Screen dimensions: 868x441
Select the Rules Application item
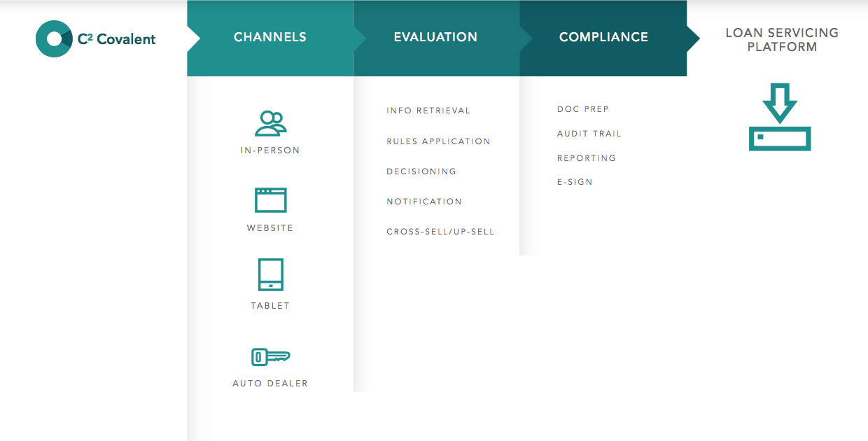tap(438, 141)
